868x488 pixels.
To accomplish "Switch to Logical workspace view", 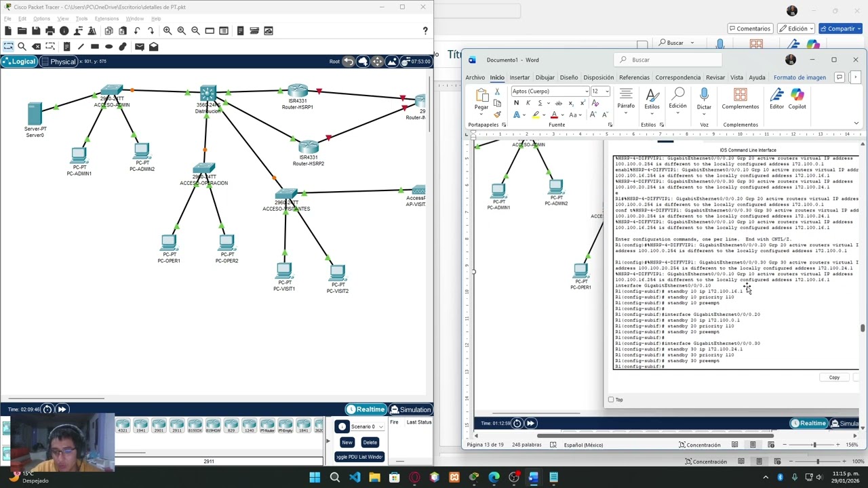I will 19,62.
